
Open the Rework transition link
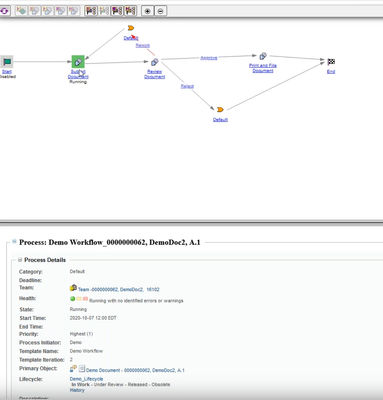click(x=143, y=45)
